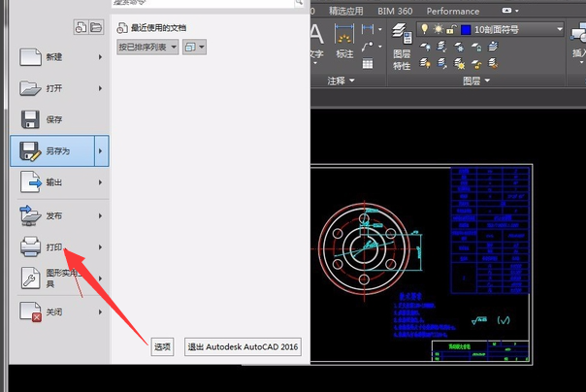Viewport: 586px width, 392px height.
Task: Open the sorted list (按已排序列表) dropdown
Action: click(x=147, y=48)
